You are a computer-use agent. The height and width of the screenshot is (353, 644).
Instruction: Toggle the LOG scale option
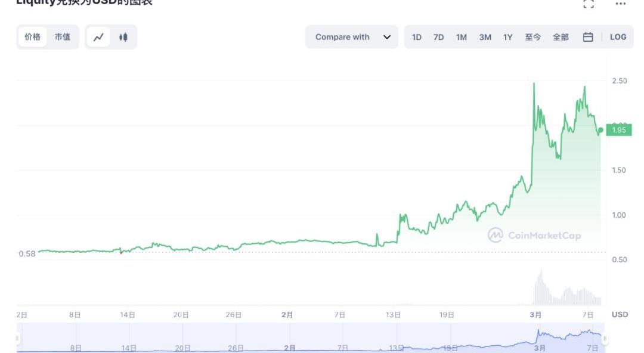pyautogui.click(x=618, y=37)
